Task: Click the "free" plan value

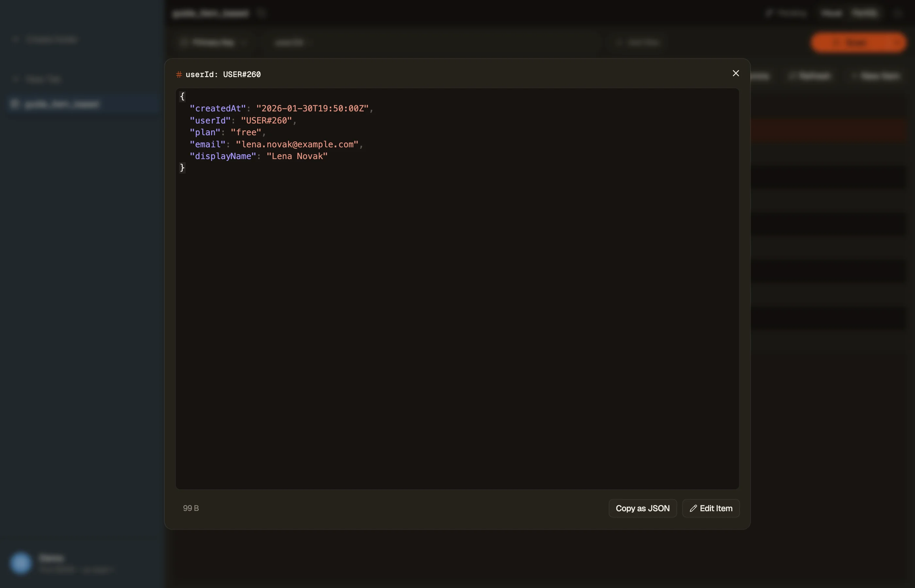Action: (x=246, y=133)
